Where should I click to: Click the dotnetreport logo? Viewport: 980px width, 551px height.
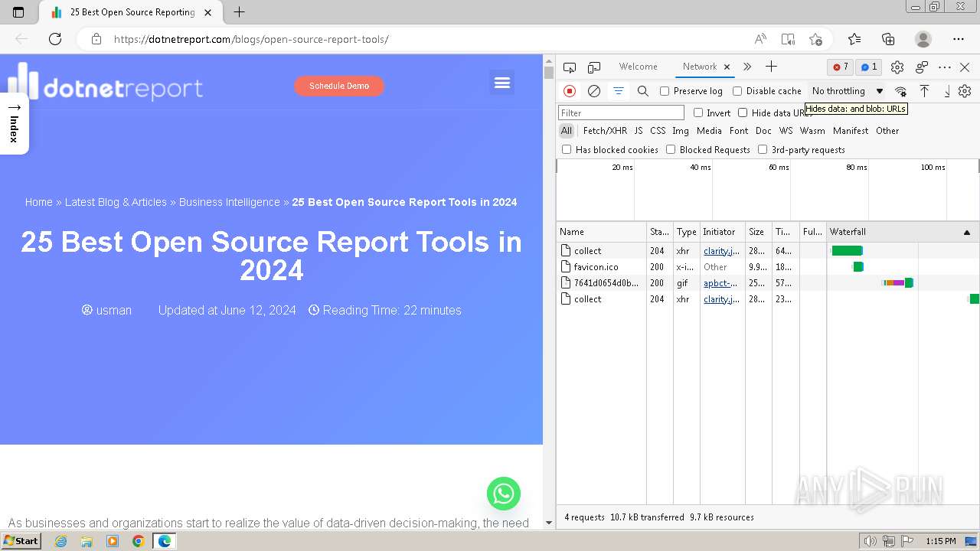pos(106,82)
